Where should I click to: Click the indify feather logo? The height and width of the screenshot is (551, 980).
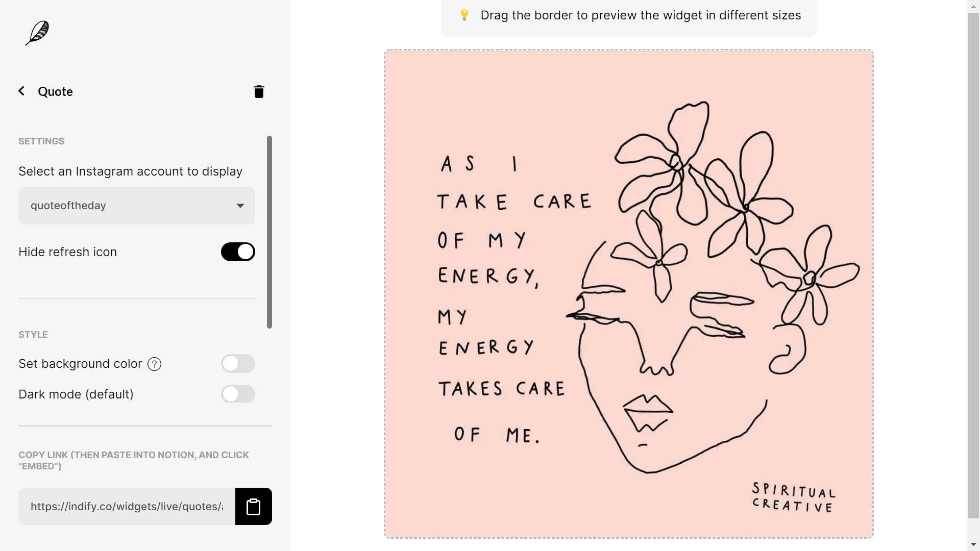(x=36, y=33)
